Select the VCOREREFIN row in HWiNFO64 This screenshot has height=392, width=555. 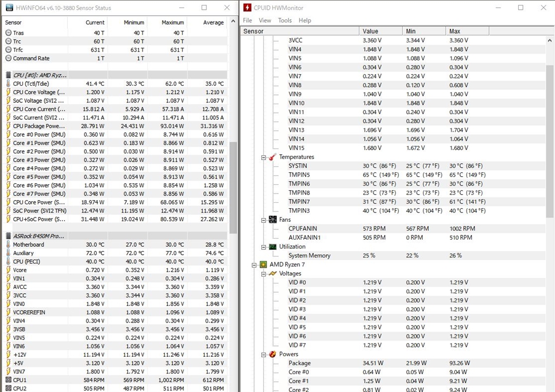click(x=115, y=312)
